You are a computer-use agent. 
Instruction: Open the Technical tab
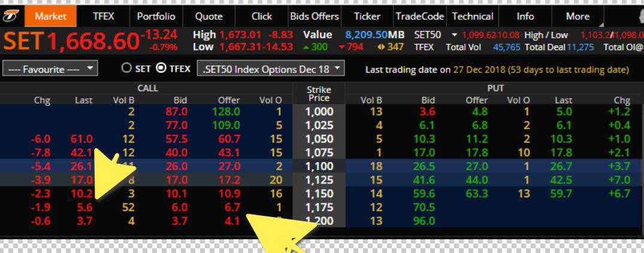(472, 16)
